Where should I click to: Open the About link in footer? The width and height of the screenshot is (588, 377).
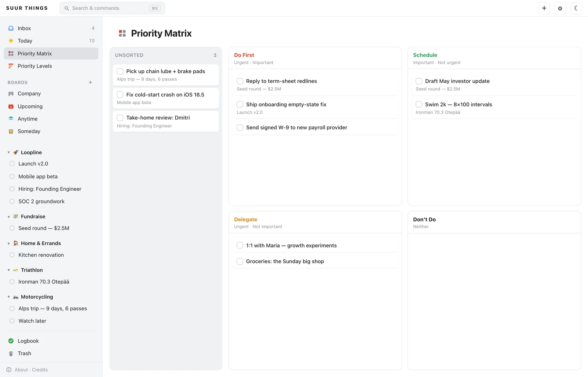pyautogui.click(x=21, y=370)
